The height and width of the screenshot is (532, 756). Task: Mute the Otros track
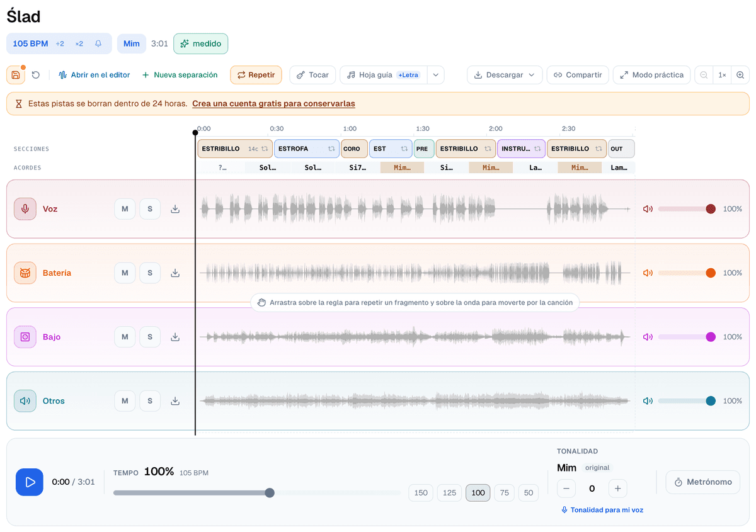tap(125, 401)
